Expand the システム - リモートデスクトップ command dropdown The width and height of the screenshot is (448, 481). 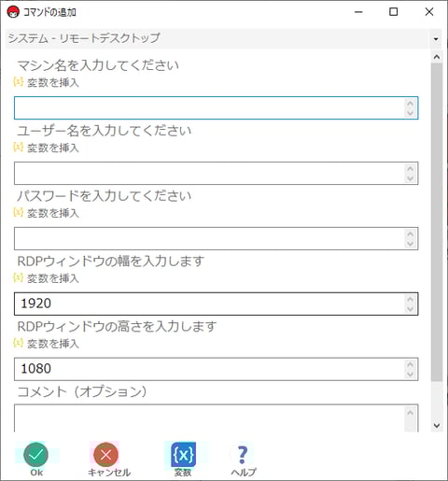click(x=223, y=38)
